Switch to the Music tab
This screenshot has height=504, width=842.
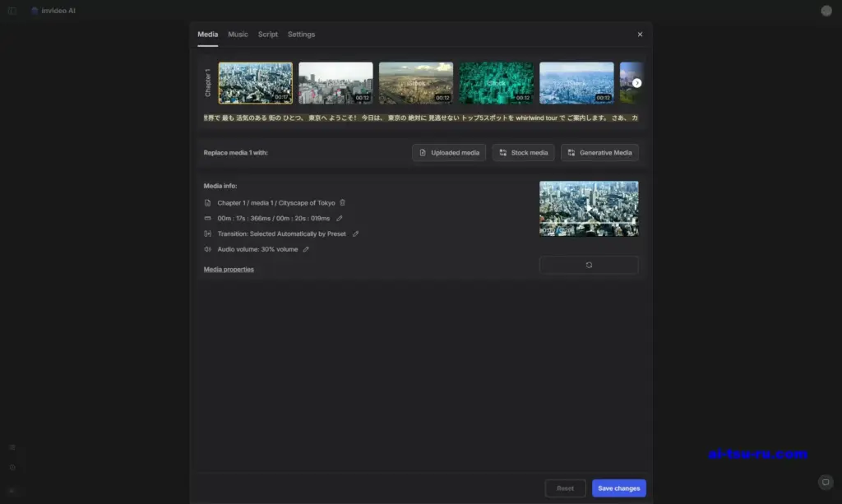pyautogui.click(x=238, y=35)
